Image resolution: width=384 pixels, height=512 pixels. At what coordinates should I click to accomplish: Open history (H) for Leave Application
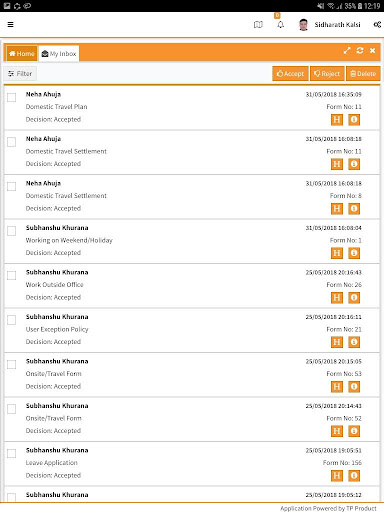coord(337,475)
